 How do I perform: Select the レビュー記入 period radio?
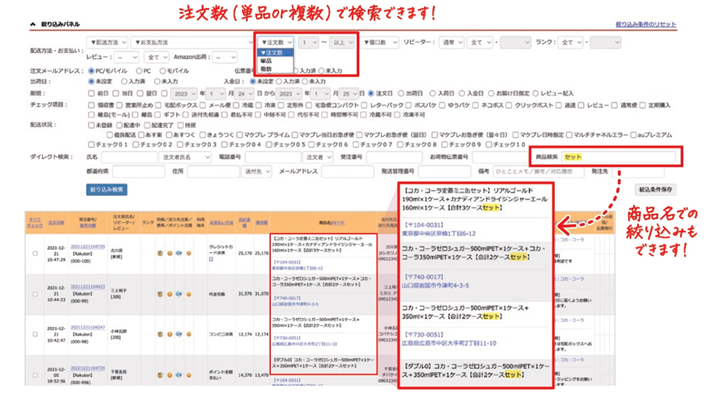[x=535, y=93]
